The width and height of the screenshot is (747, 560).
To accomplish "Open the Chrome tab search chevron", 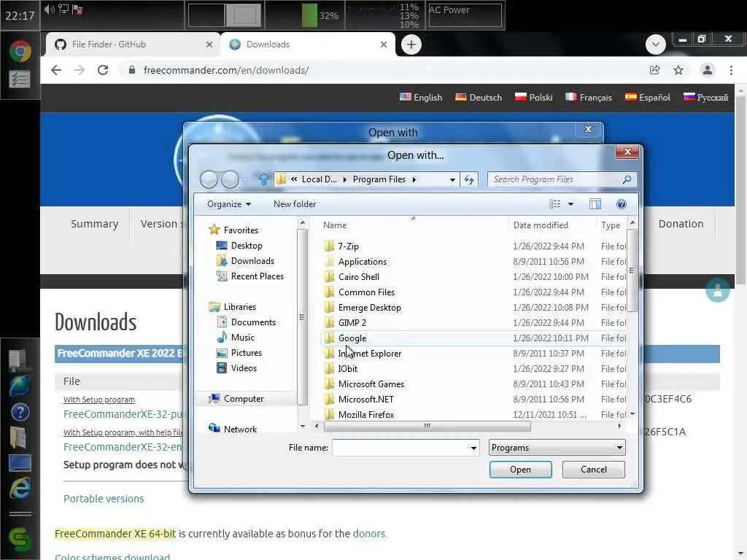I will tap(656, 44).
